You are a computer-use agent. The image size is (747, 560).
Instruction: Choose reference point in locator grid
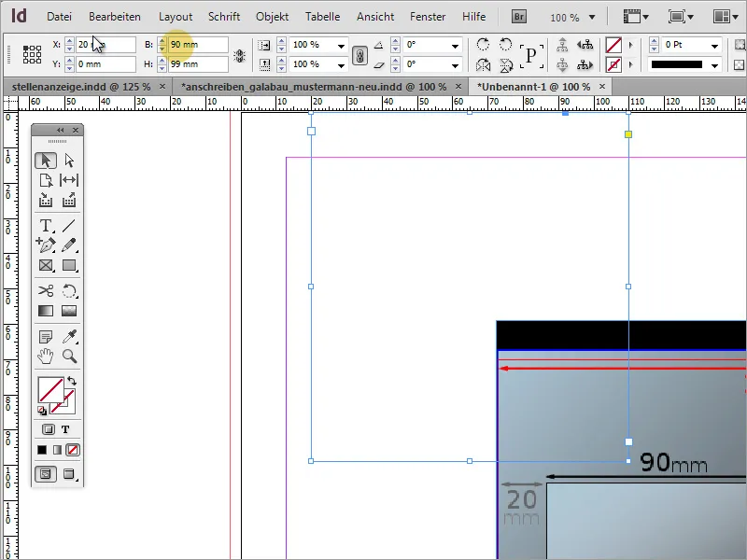tap(32, 55)
